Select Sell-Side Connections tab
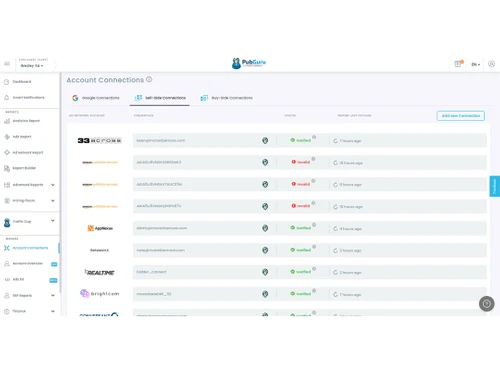The width and height of the screenshot is (500, 375). (x=160, y=98)
